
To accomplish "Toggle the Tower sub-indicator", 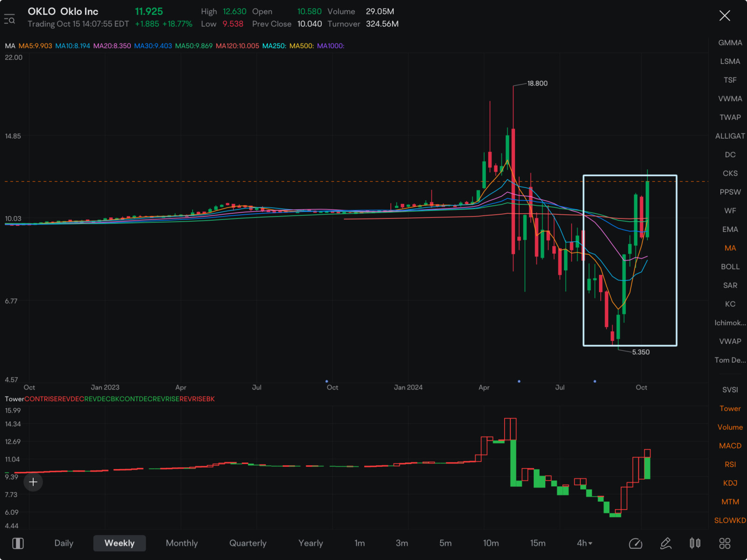I will click(730, 408).
